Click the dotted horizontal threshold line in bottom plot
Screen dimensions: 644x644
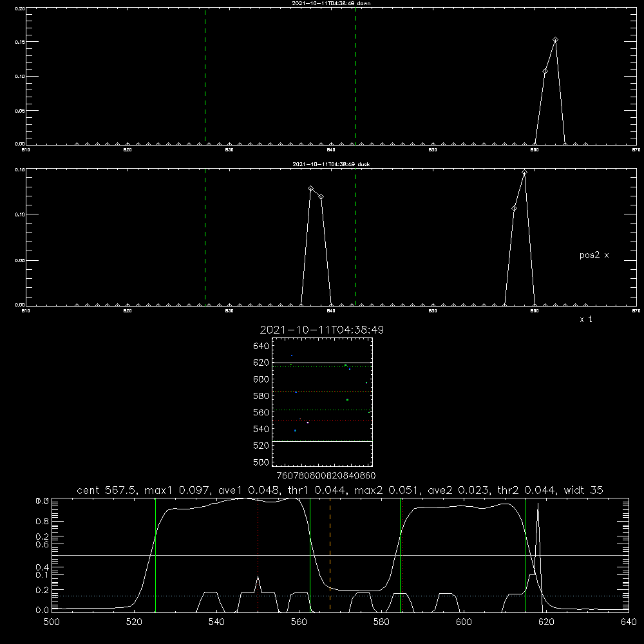[x=340, y=596]
